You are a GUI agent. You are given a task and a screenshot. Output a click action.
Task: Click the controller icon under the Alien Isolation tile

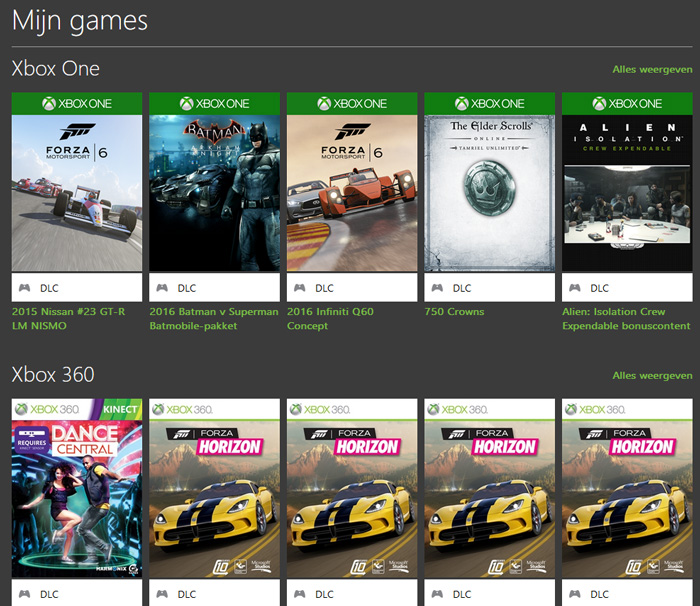click(x=575, y=288)
